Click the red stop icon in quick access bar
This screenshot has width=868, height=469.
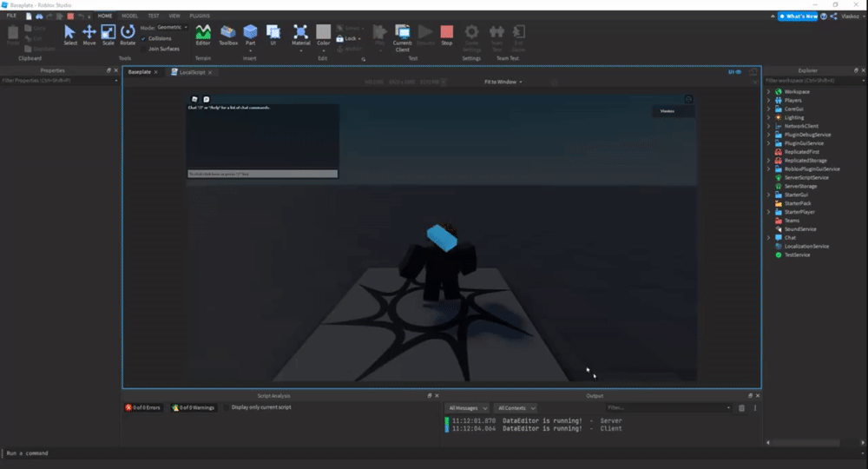[70, 16]
